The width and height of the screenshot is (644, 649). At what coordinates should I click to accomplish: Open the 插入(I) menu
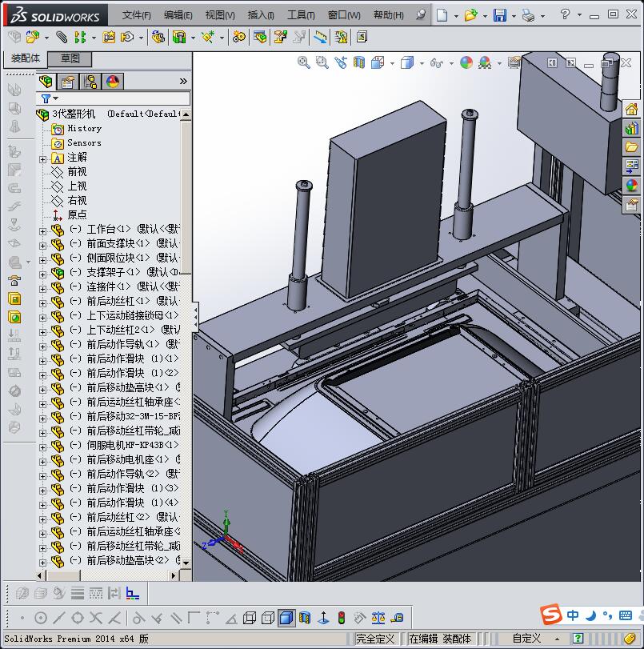point(261,15)
